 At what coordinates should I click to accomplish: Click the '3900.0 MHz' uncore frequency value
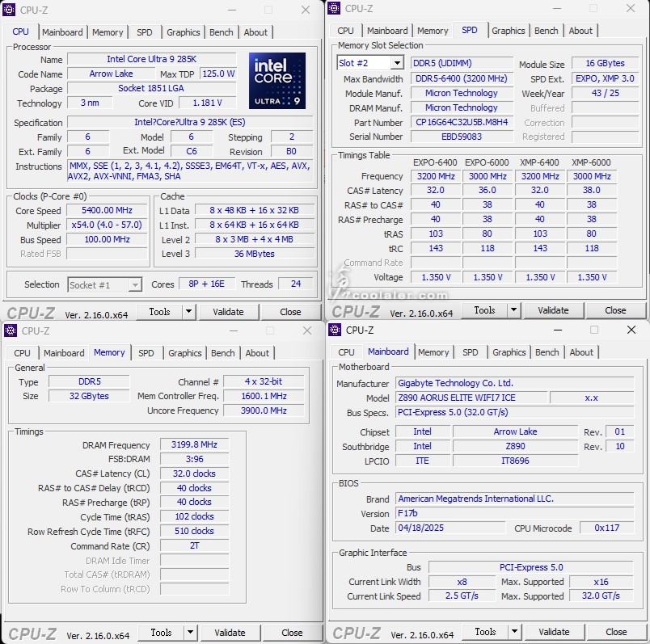[x=264, y=410]
